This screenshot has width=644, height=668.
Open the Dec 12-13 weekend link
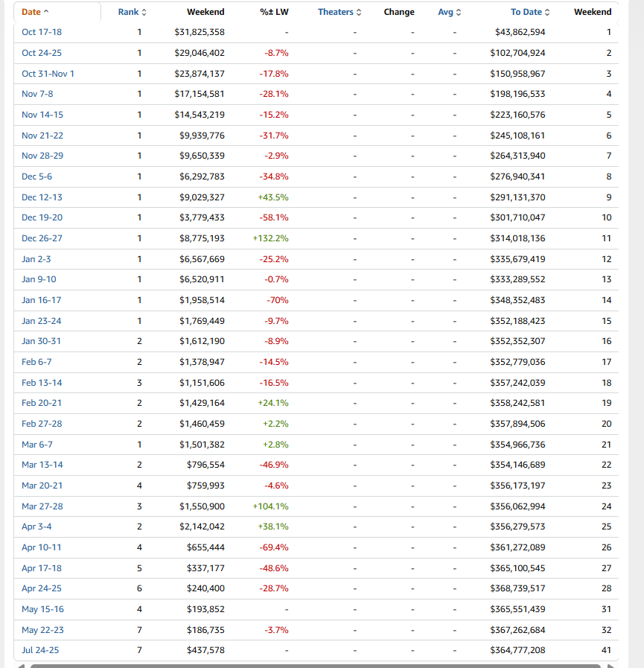(x=42, y=197)
